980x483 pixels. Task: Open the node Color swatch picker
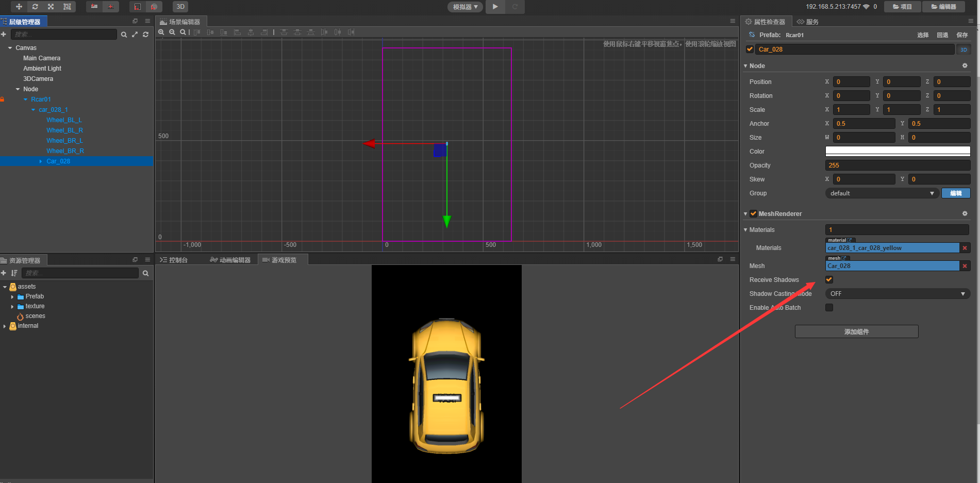coord(898,151)
